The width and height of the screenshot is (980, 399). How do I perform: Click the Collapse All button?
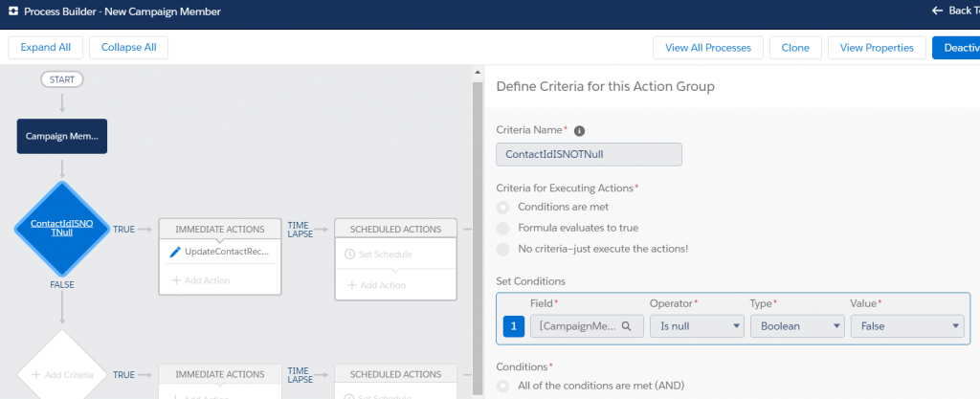pyautogui.click(x=128, y=47)
